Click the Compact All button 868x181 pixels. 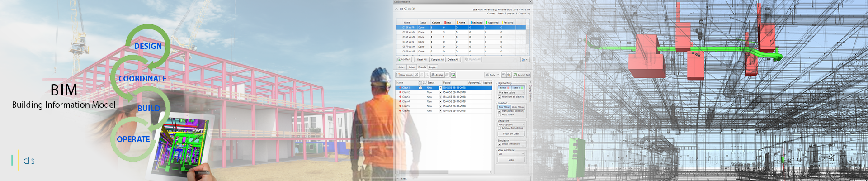pyautogui.click(x=437, y=59)
